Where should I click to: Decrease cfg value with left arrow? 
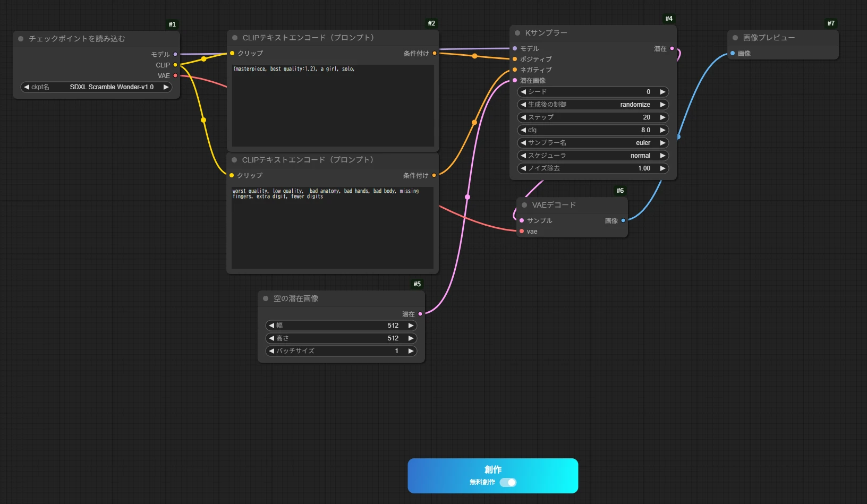pos(523,130)
